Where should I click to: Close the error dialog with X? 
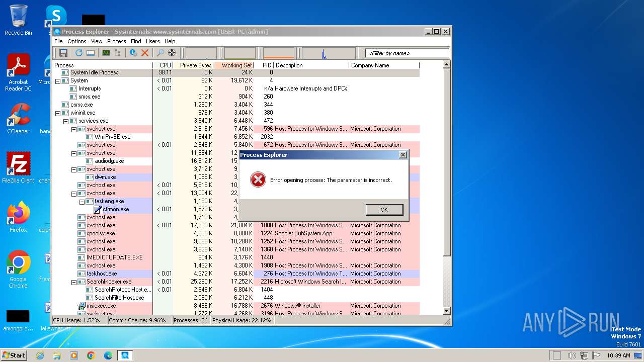pos(403,155)
